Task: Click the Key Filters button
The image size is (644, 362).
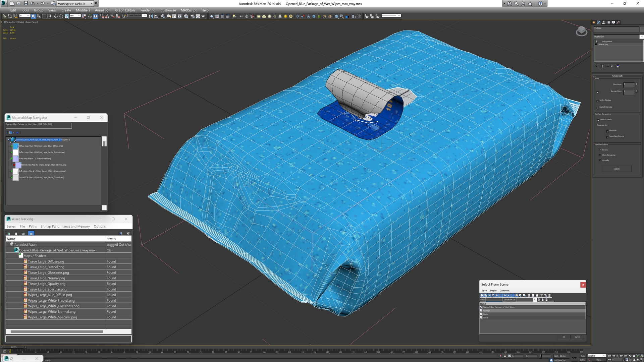Action: (x=598, y=360)
